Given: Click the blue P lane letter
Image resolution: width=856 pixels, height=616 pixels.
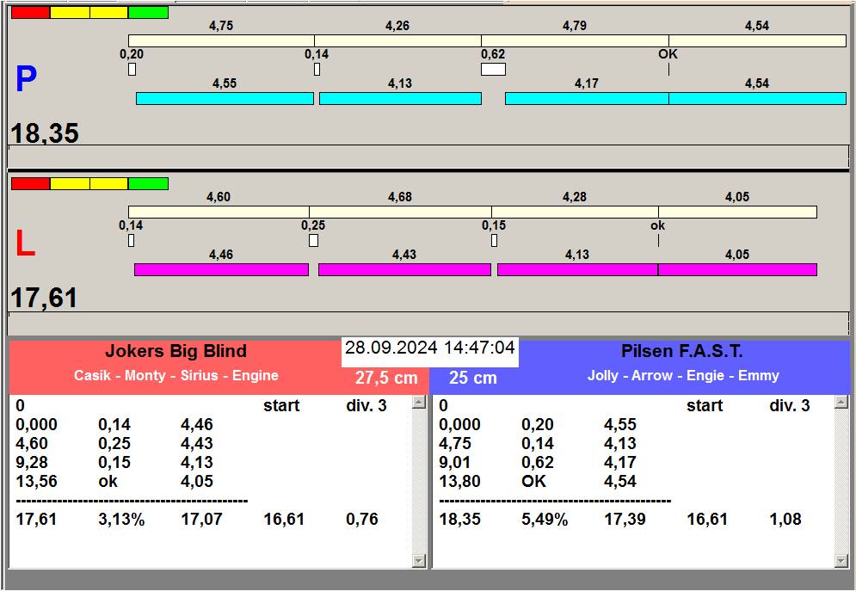Looking at the screenshot, I should 26,81.
